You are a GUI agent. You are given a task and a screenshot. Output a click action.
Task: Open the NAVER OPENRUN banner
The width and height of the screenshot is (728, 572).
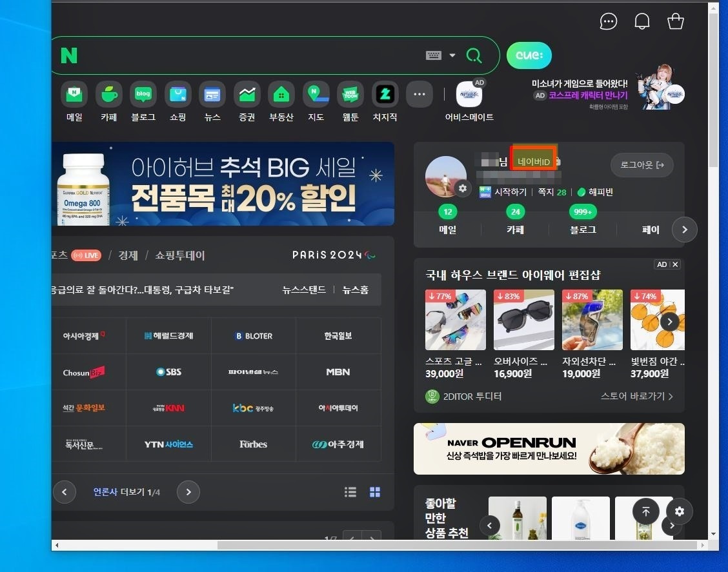(549, 449)
